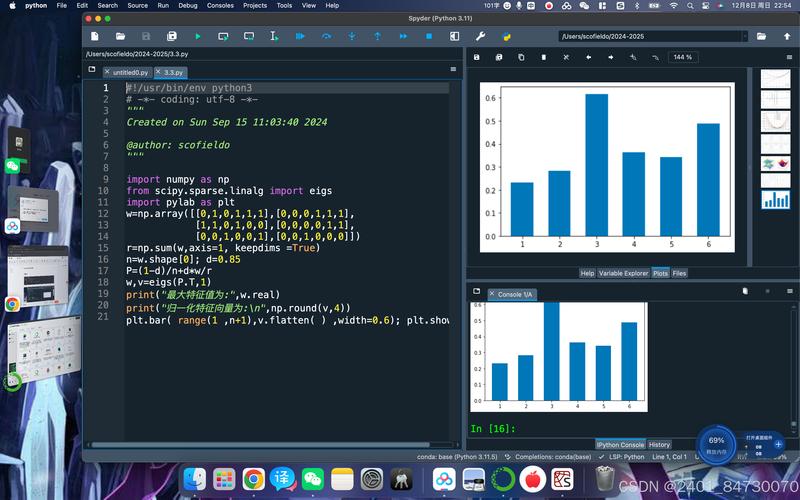Show the previous plot with the left arrow
800x500 pixels.
point(588,57)
